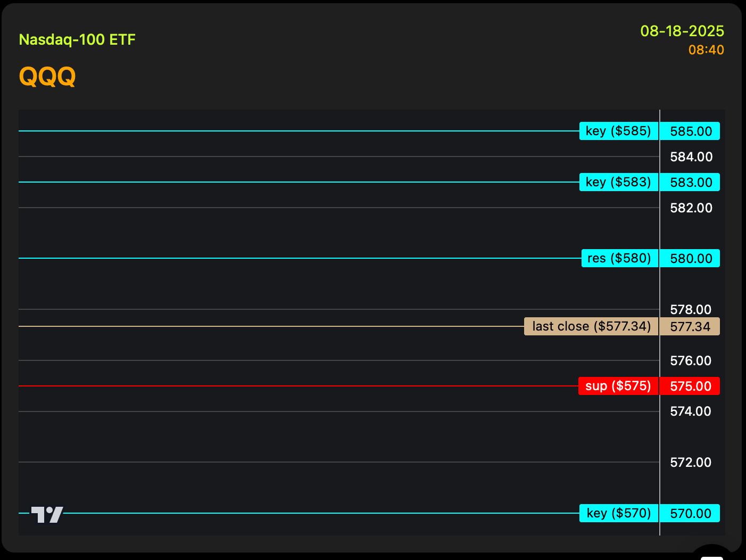Click the tan 577.34 price tag
The height and width of the screenshot is (560, 746).
[690, 326]
